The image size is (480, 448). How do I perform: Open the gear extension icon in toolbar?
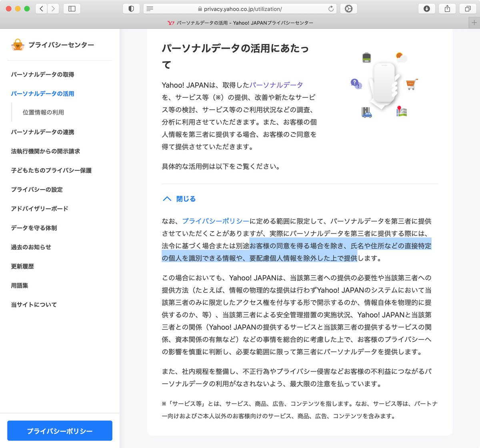[x=348, y=8]
